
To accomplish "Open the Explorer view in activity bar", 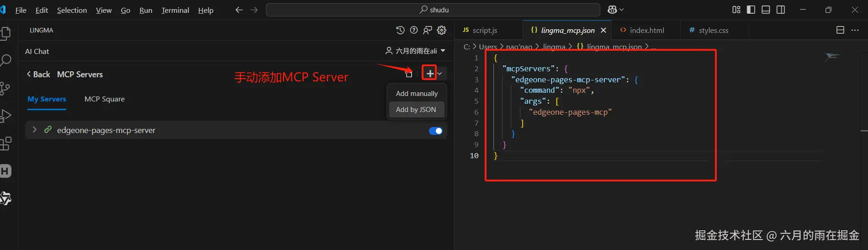I will [x=5, y=33].
